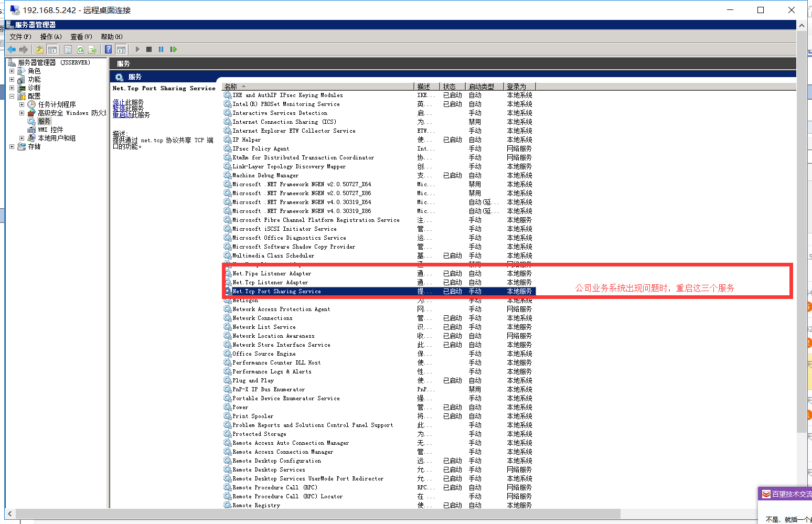The width and height of the screenshot is (812, 524).
Task: Open the blue Help question mark icon
Action: point(108,49)
